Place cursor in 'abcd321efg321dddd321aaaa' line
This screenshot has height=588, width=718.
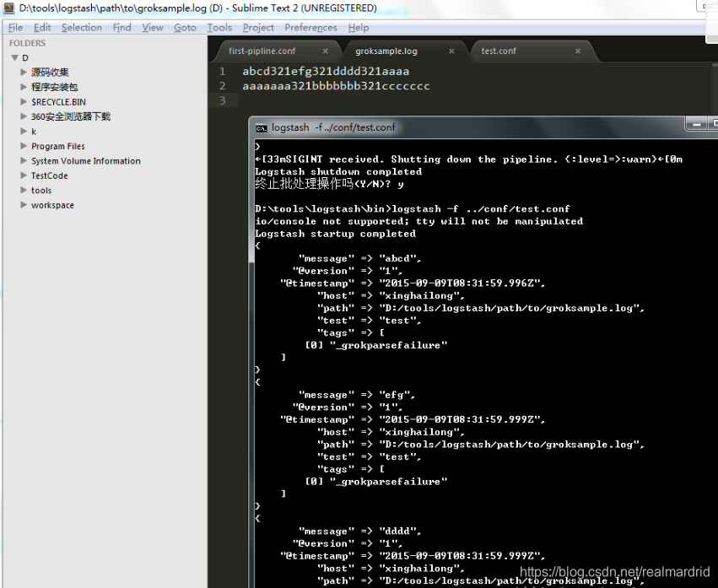[326, 71]
